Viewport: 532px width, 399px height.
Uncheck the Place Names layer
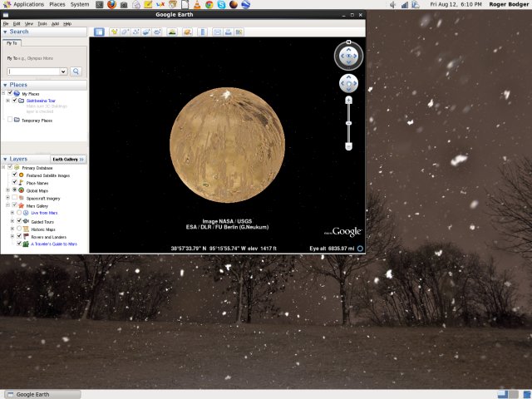pos(15,182)
